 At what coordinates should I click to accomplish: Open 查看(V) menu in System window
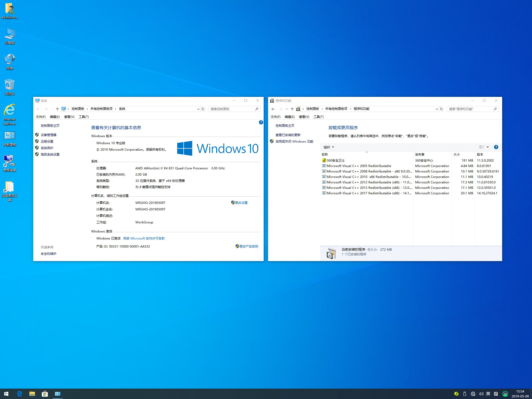69,117
